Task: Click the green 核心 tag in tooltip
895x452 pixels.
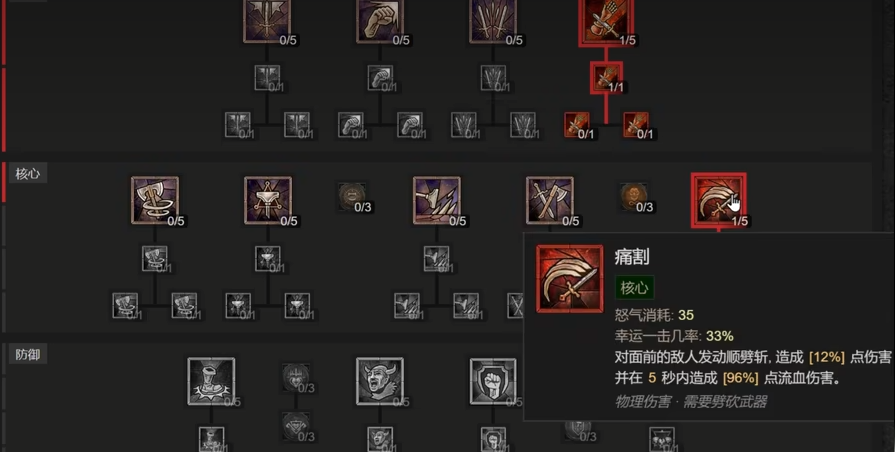Action: coord(634,288)
